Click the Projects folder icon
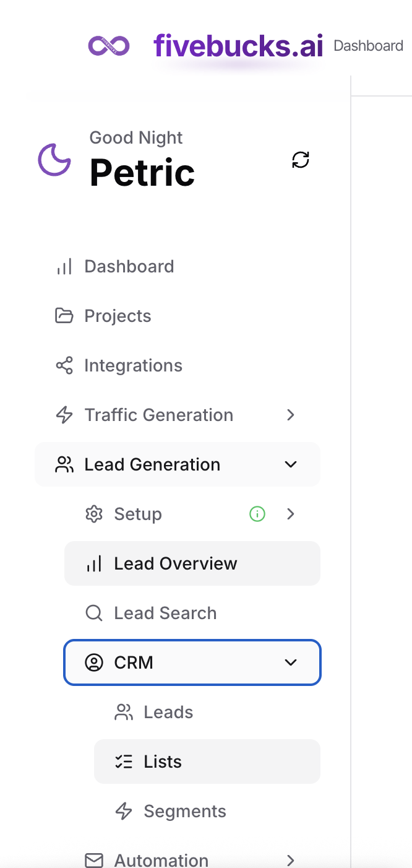The height and width of the screenshot is (868, 412). coord(64,316)
